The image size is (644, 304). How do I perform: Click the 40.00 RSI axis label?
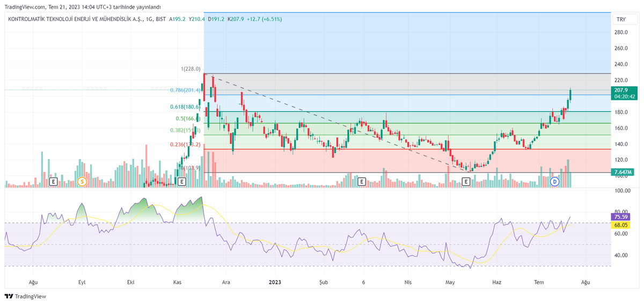(x=621, y=255)
